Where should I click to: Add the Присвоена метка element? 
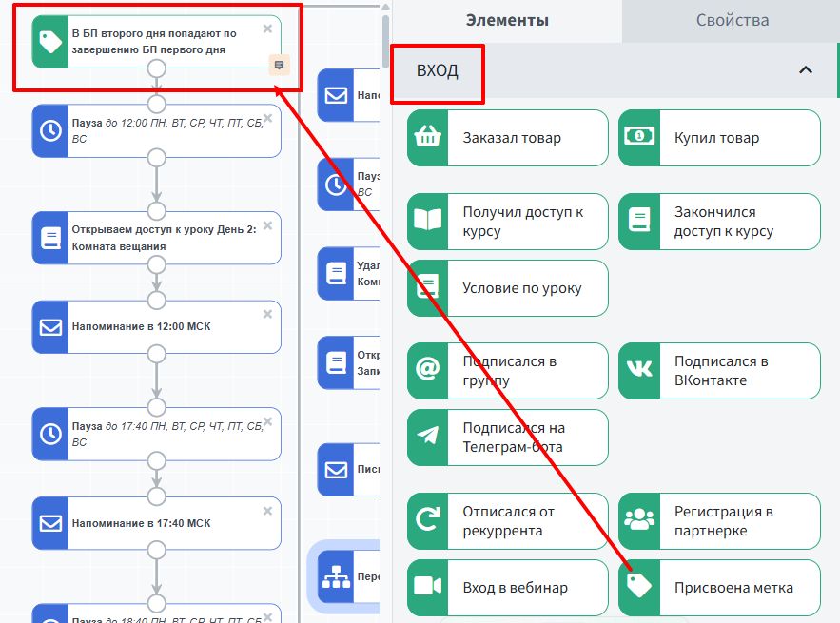pyautogui.click(x=719, y=588)
